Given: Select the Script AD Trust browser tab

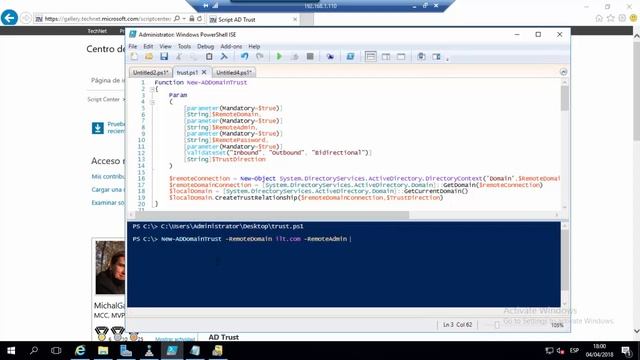Looking at the screenshot, I should (252, 20).
